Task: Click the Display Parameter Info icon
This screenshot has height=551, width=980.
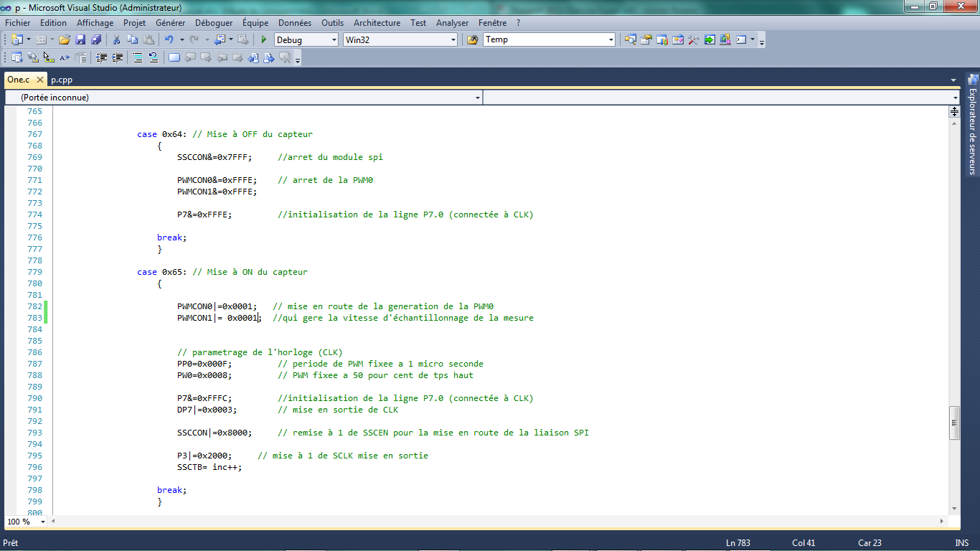Action: pyautogui.click(x=33, y=58)
